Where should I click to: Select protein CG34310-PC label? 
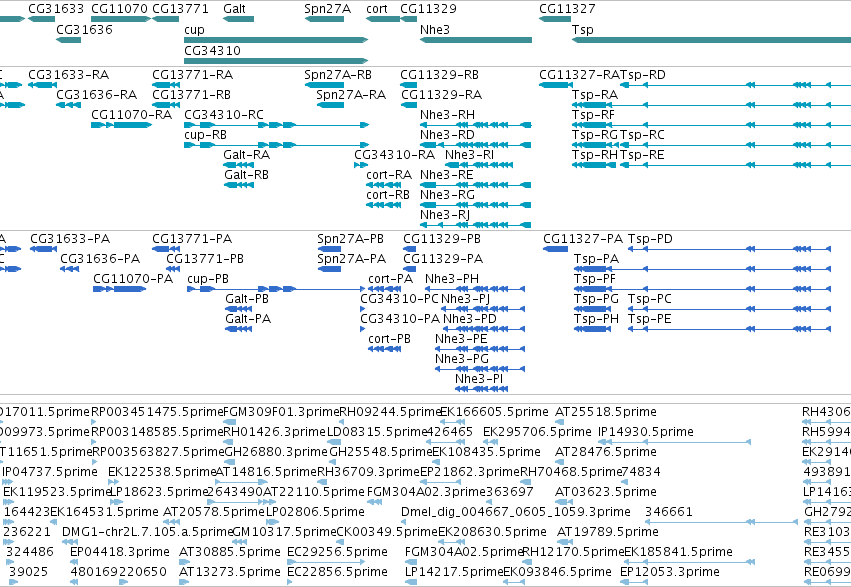pos(399,298)
